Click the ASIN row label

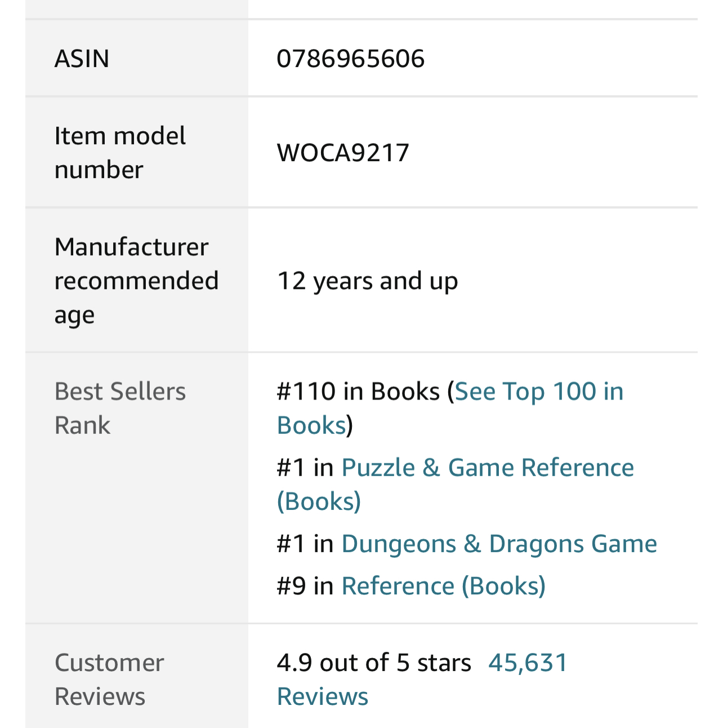pyautogui.click(x=82, y=59)
